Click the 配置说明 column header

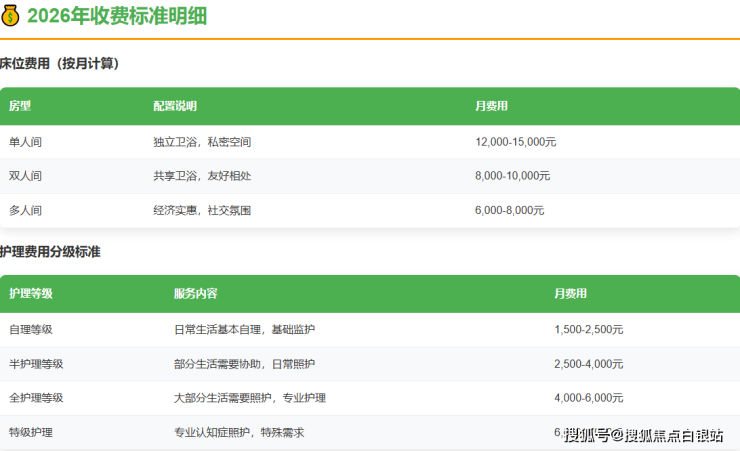click(x=175, y=106)
